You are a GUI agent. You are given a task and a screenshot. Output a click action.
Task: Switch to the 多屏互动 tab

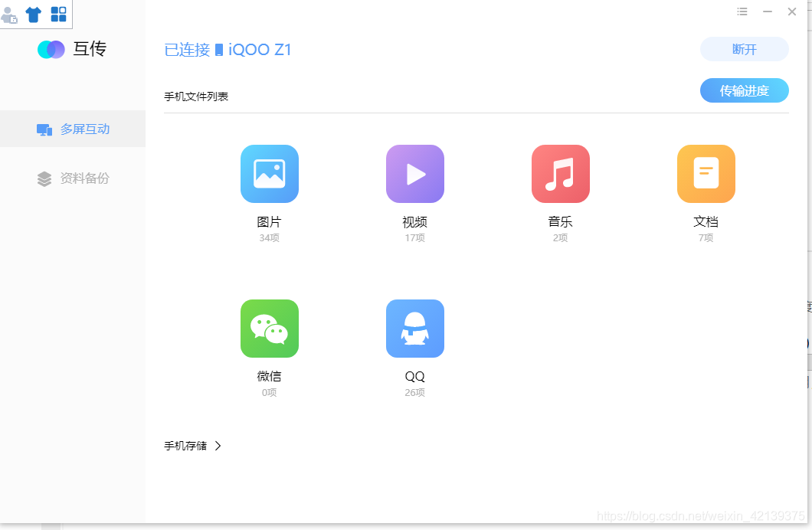(73, 129)
